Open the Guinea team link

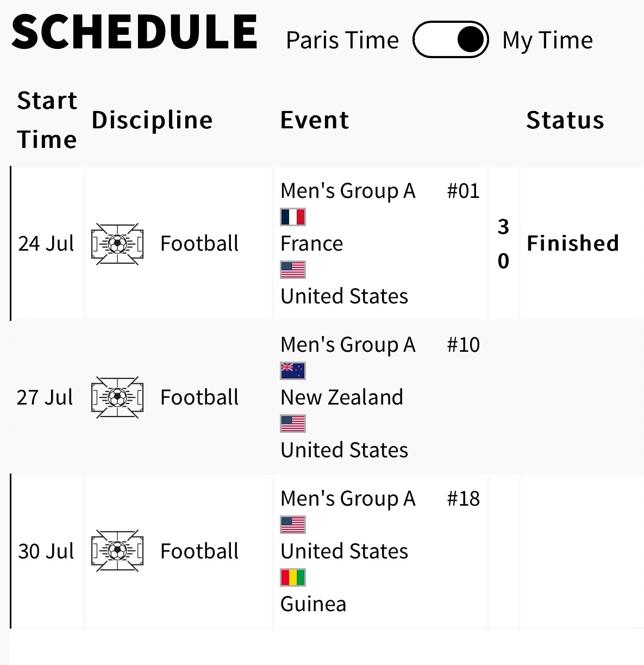click(313, 604)
